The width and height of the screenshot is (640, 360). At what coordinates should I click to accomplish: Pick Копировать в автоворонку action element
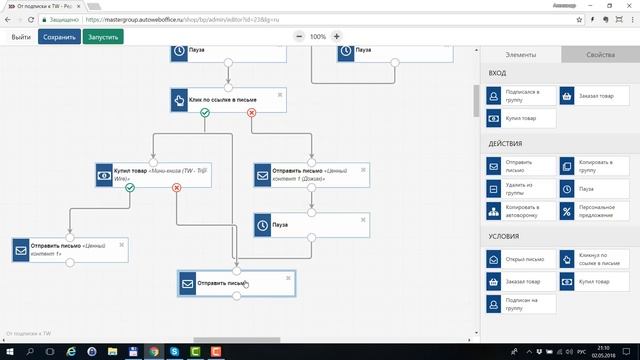pos(521,211)
